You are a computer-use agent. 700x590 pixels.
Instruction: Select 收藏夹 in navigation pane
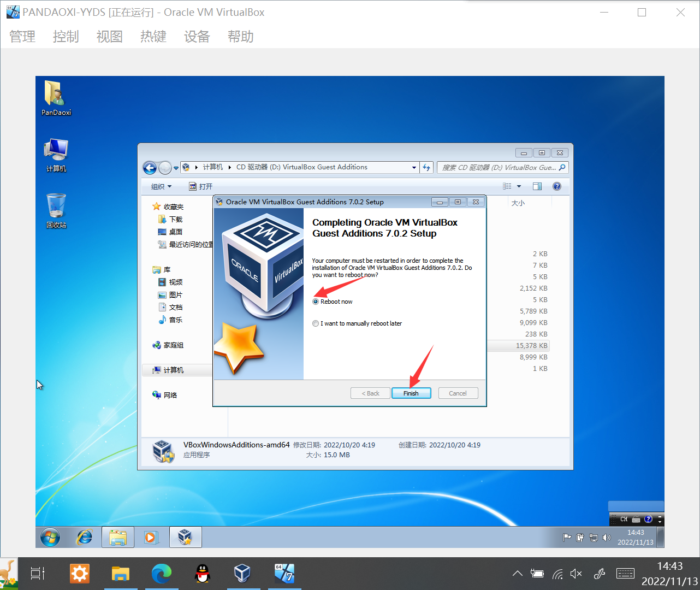(168, 206)
